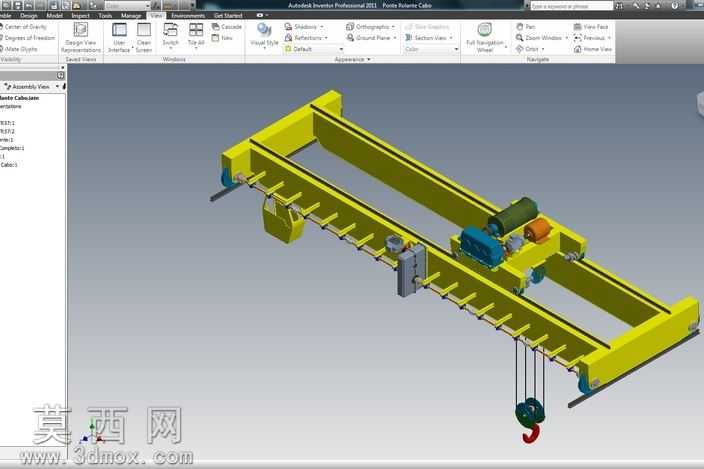Open the Design ribbon tab
Viewport: 704px width, 469px height.
(29, 16)
